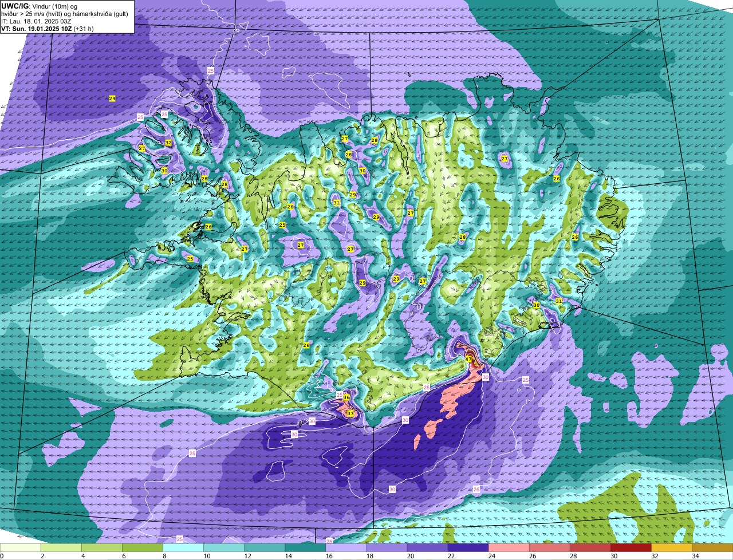Click the yellow peak gust label 47
This screenshot has height=560, width=733.
tap(468, 360)
